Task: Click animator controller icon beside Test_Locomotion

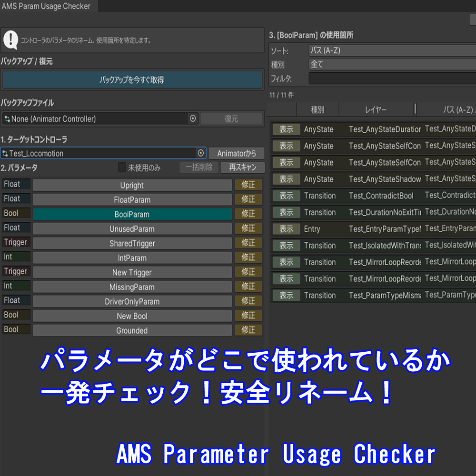Action: [x=5, y=154]
